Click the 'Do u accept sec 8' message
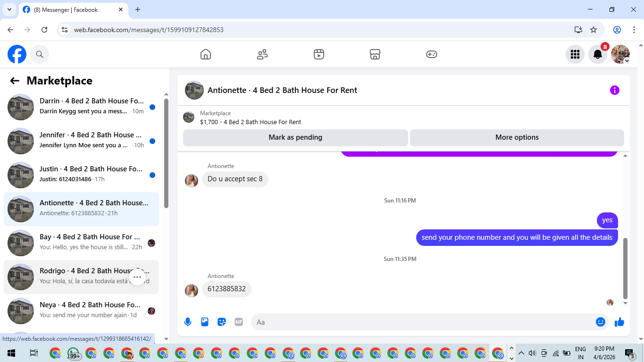The width and height of the screenshot is (644, 362). pyautogui.click(x=235, y=179)
